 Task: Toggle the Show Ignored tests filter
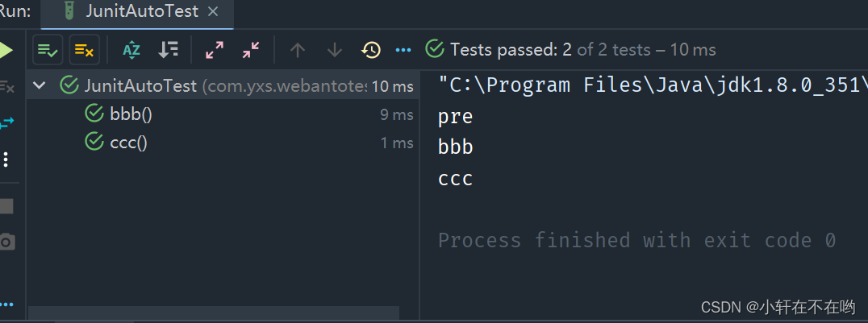pyautogui.click(x=84, y=50)
